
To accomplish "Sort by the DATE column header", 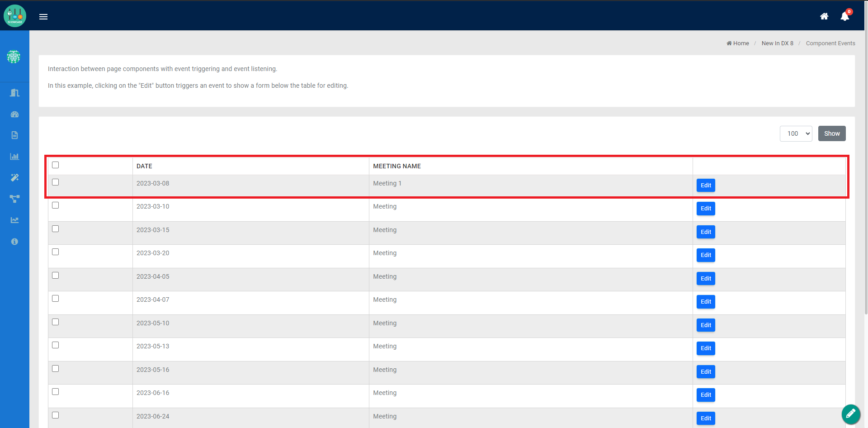I will pos(144,166).
